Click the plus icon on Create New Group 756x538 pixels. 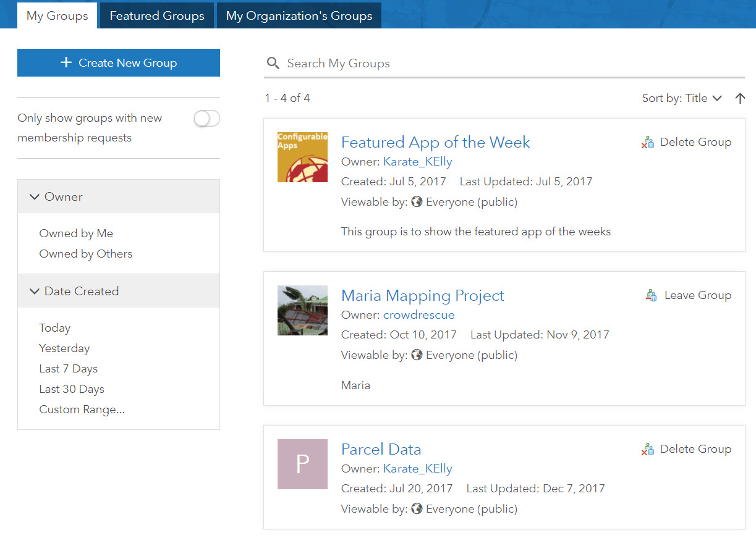[66, 62]
